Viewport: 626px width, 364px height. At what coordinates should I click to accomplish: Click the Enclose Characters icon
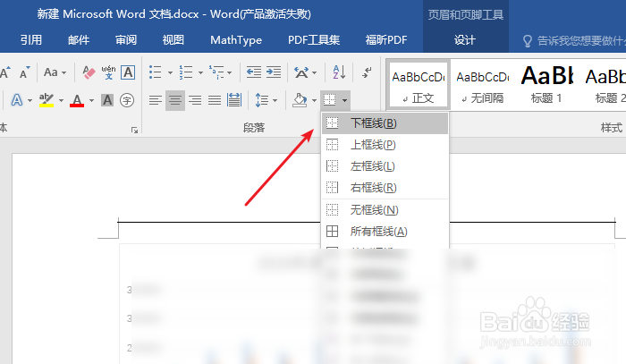coord(127,100)
